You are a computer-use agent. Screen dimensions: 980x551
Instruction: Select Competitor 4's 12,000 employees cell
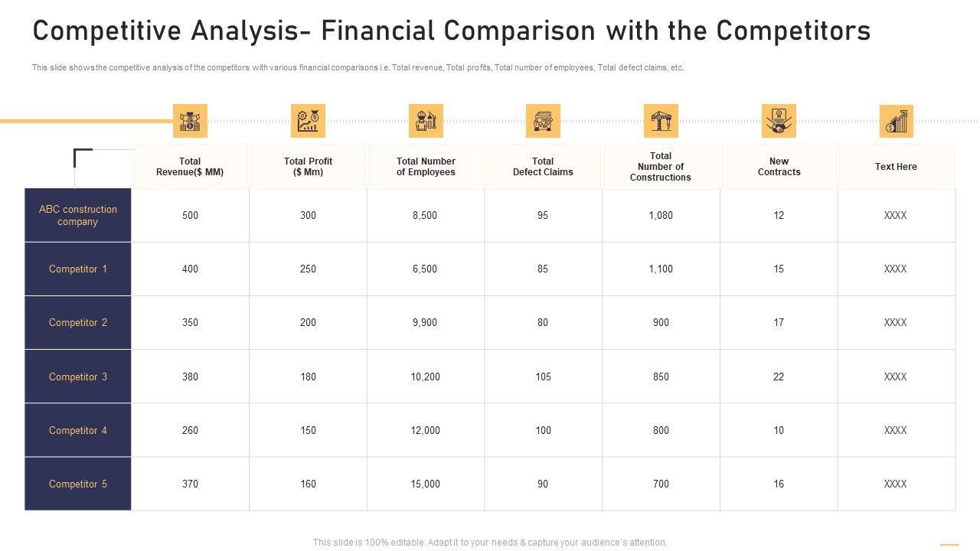[x=426, y=430]
